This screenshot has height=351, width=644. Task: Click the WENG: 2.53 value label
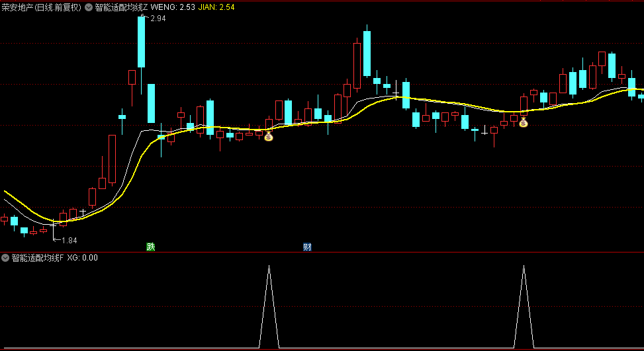point(173,7)
